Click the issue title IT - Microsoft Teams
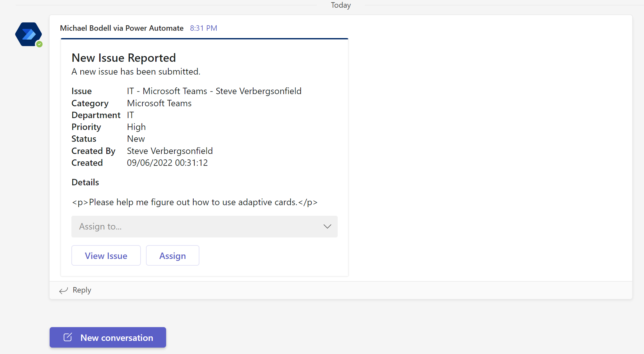Image resolution: width=644 pixels, height=354 pixels. coord(214,91)
